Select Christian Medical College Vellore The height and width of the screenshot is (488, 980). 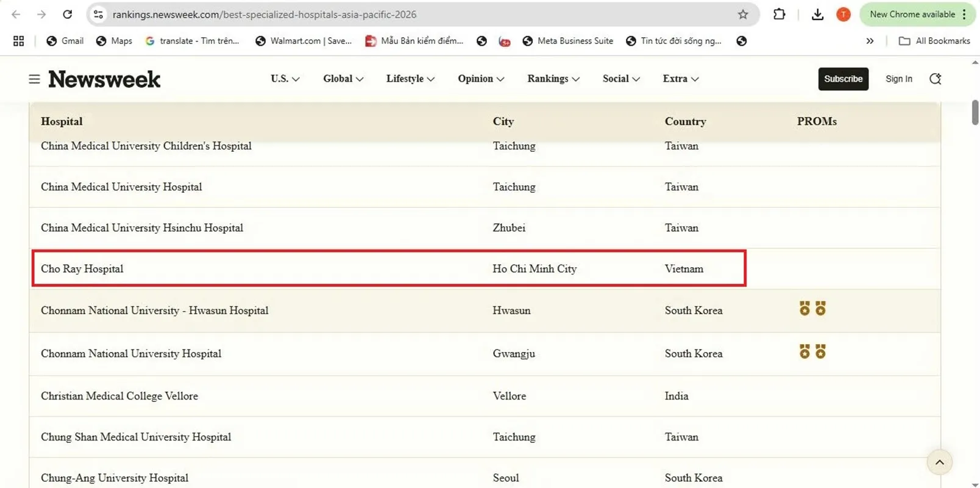pyautogui.click(x=119, y=396)
